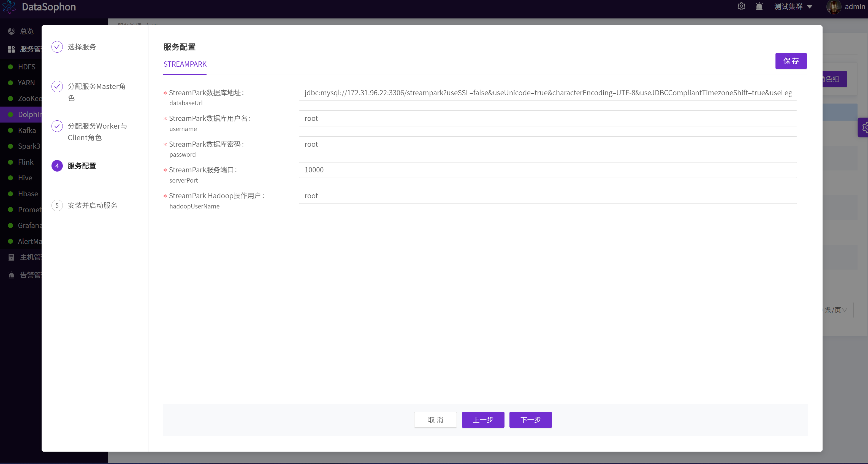Click the 上一步 previous step button
The width and height of the screenshot is (868, 464).
[483, 419]
